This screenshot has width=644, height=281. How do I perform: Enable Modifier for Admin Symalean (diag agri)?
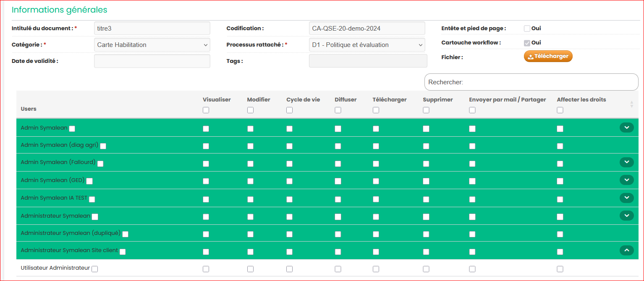(x=250, y=146)
